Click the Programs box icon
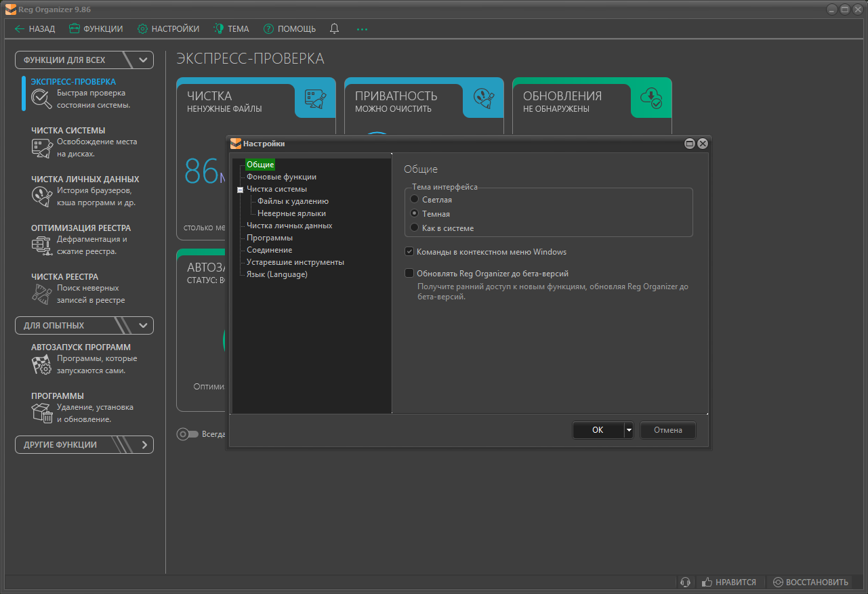Screen dimensions: 868x594 pyautogui.click(x=41, y=413)
